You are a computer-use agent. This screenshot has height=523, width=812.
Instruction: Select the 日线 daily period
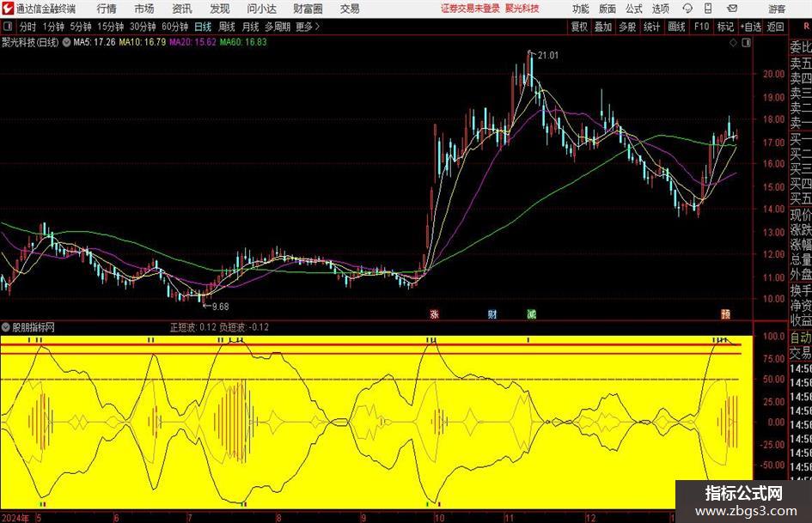pos(203,27)
